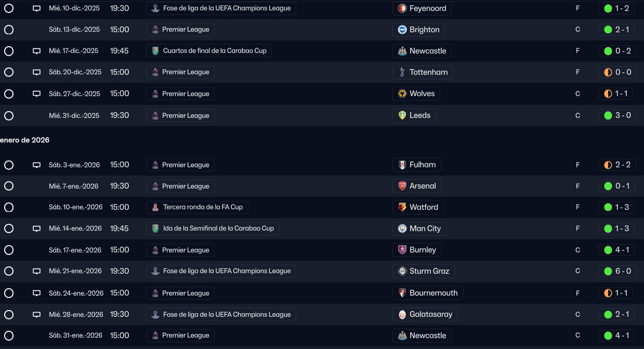Click the TV broadcast icon on Feyenoord row

pos(36,8)
